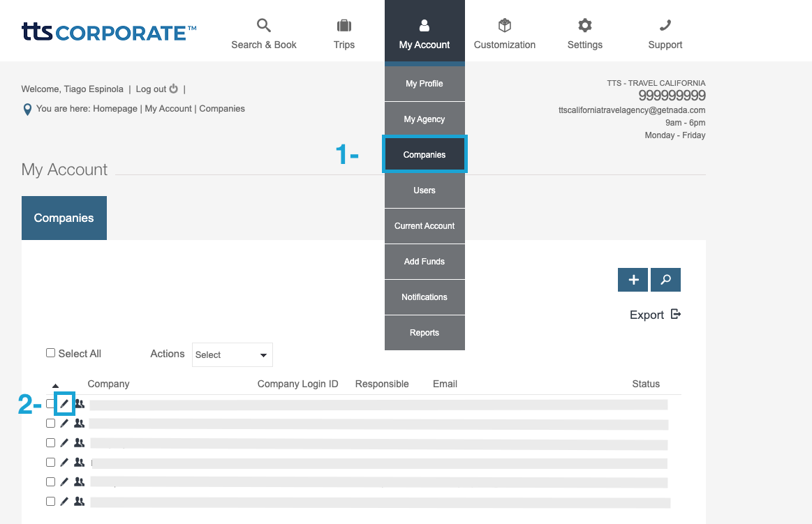Log out using the power icon
This screenshot has height=524, width=812.
[172, 88]
